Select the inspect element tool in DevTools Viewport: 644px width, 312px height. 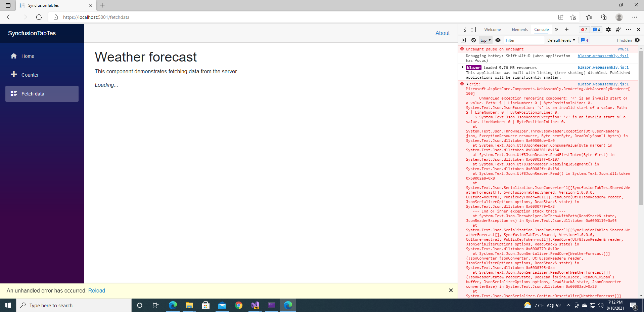pos(464,30)
